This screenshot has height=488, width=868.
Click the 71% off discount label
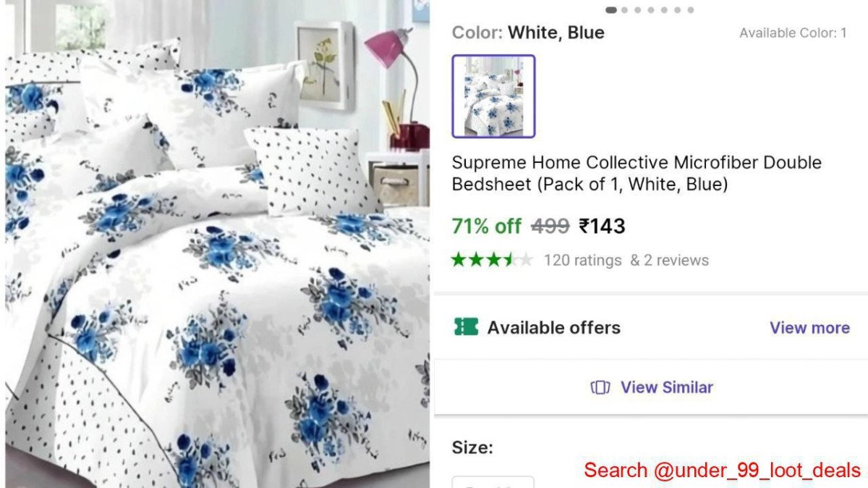coord(486,227)
